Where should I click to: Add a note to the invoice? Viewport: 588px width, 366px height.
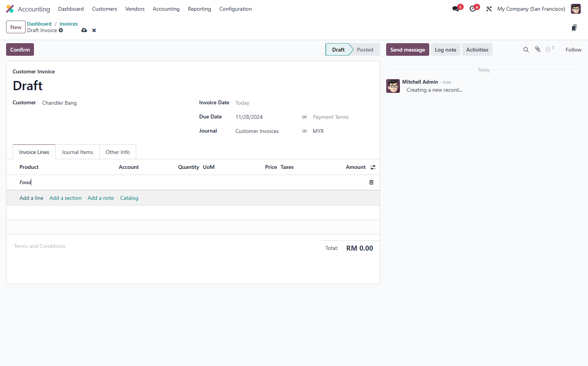pos(101,198)
